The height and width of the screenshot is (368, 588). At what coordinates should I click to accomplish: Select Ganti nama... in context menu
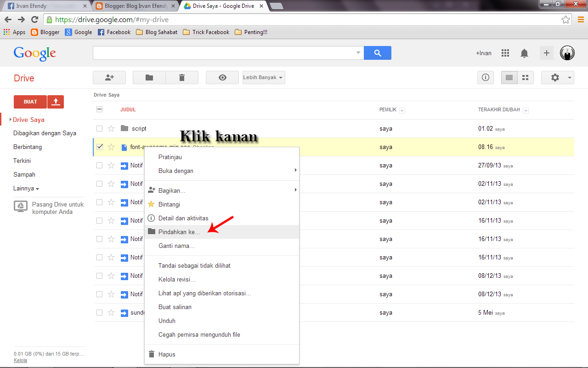pyautogui.click(x=222, y=246)
